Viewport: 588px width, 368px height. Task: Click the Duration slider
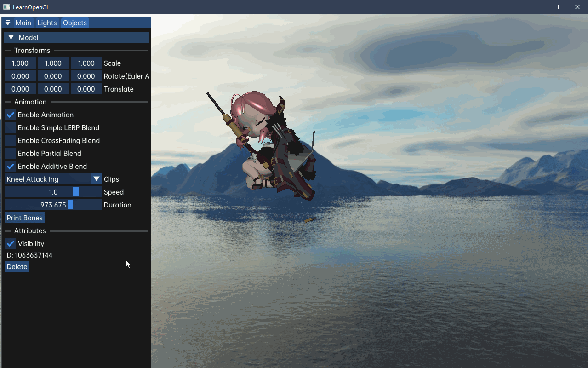pyautogui.click(x=53, y=205)
